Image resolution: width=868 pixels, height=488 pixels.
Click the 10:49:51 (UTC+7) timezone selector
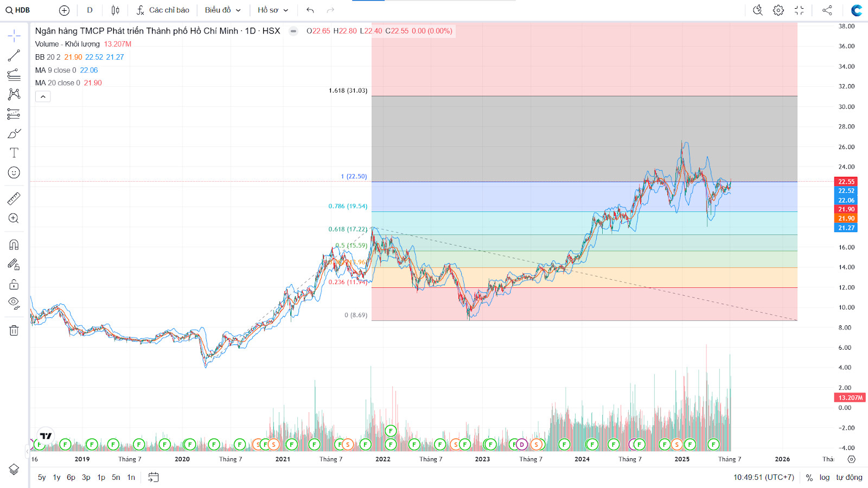[x=764, y=477]
